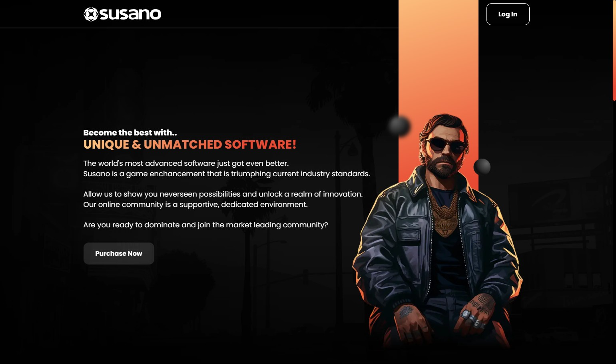Click the Susano star emblem logo icon
The image size is (616, 364).
[91, 14]
